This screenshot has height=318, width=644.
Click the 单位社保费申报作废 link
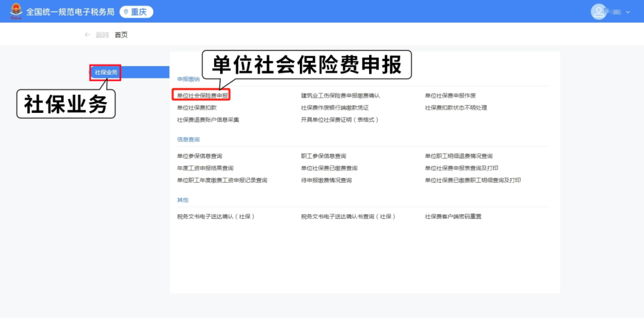pyautogui.click(x=450, y=95)
